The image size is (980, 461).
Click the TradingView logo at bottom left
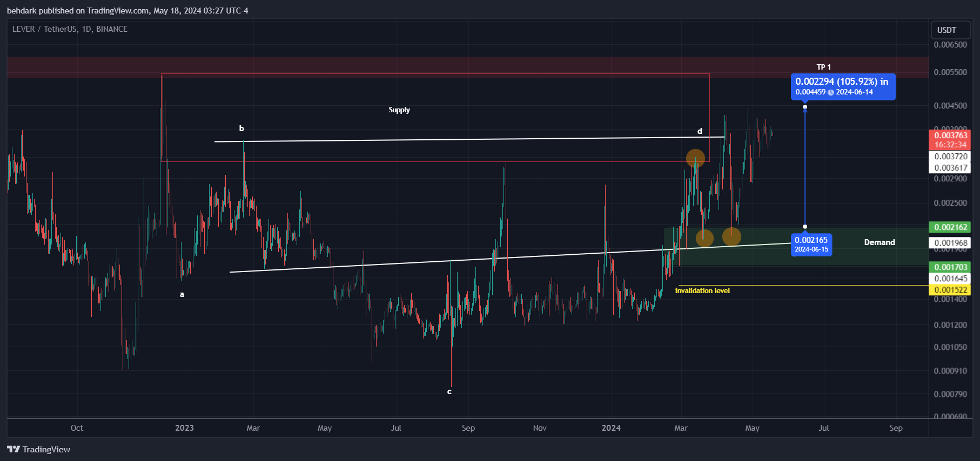point(38,449)
